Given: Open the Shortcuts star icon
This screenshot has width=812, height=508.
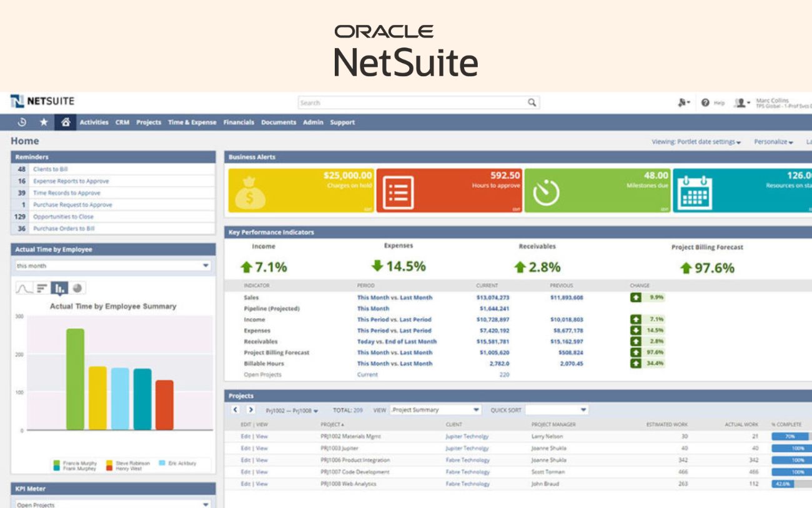Looking at the screenshot, I should pos(44,122).
